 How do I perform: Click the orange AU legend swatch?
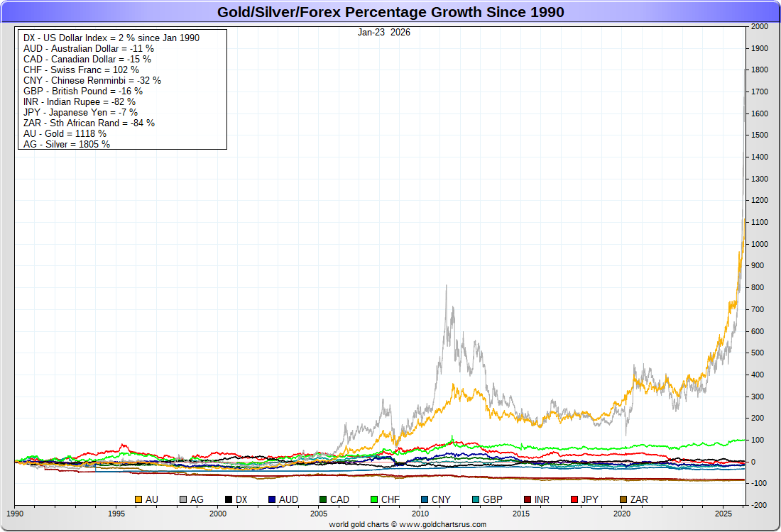pos(138,499)
